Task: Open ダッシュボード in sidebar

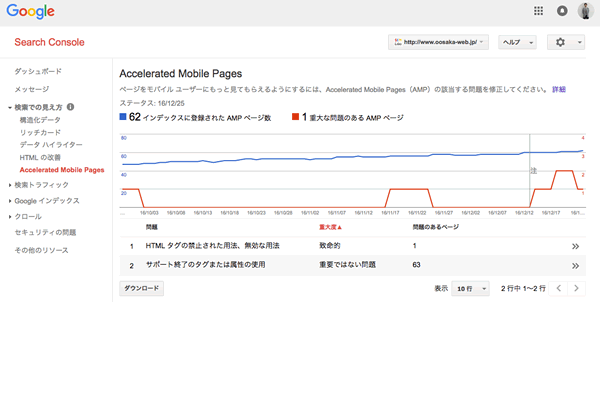Action: pyautogui.click(x=38, y=71)
